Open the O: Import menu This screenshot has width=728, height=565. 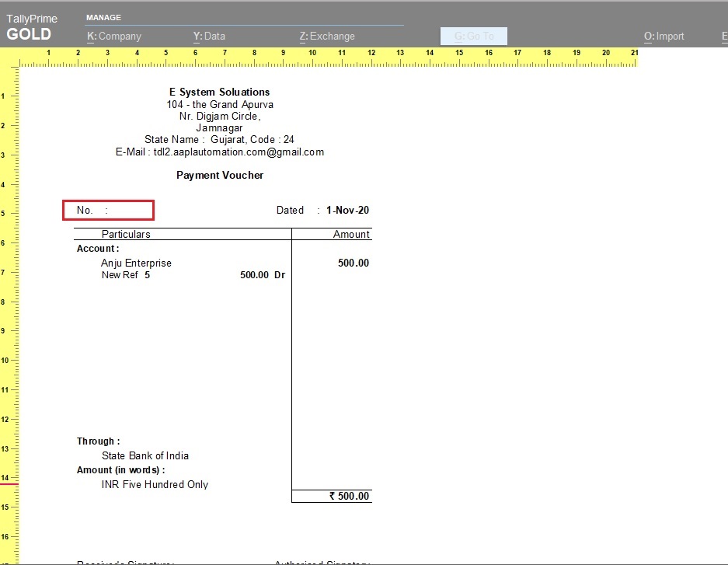coord(664,36)
